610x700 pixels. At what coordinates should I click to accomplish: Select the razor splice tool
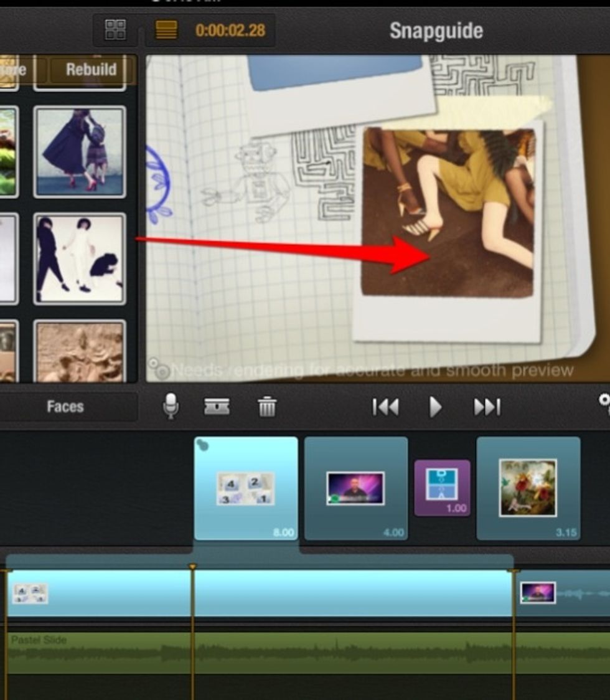click(x=217, y=407)
